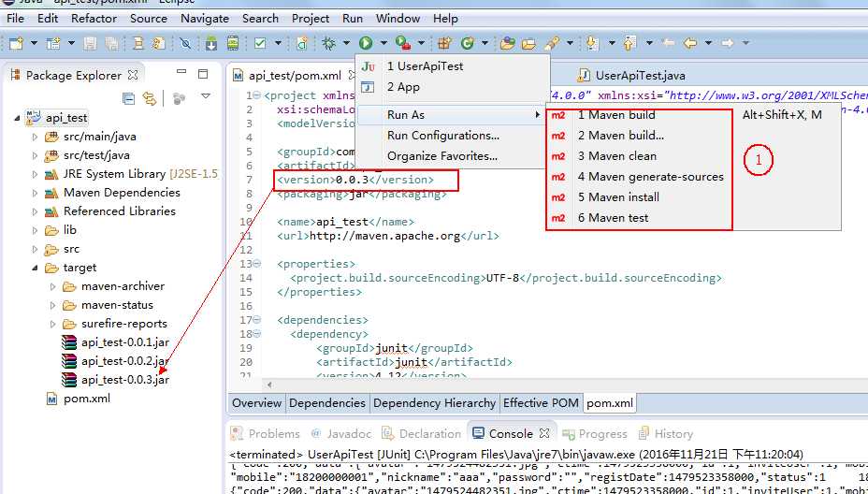This screenshot has width=868, height=494.
Task: Open the New wizard dropdown arrow
Action: click(34, 43)
